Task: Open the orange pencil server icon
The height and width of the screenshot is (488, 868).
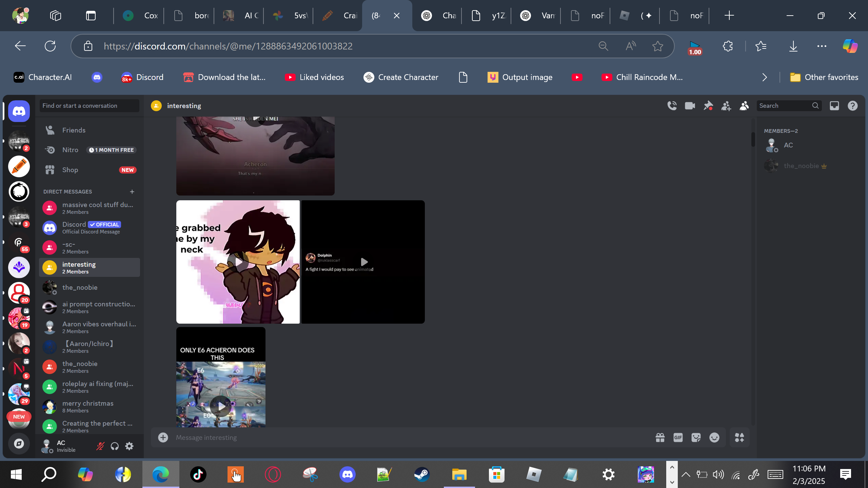Action: pos(19,166)
